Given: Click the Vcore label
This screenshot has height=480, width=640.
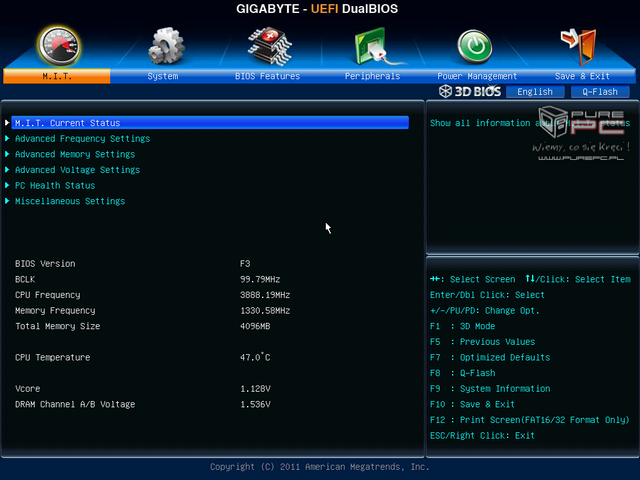Looking at the screenshot, I should 28,389.
